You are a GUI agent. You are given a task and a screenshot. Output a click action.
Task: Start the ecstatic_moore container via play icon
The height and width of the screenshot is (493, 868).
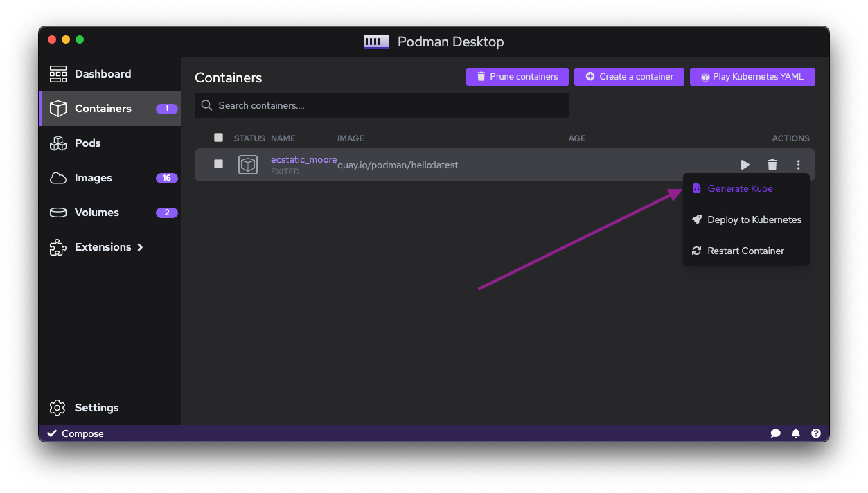[745, 165]
